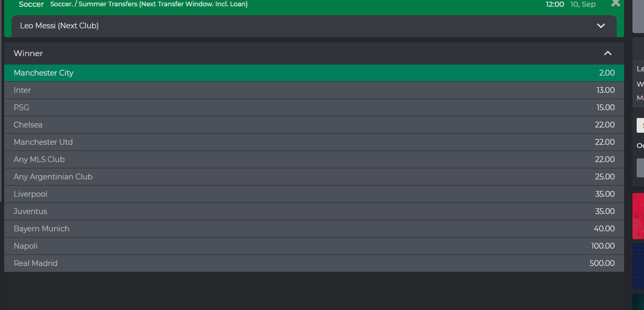Image resolution: width=644 pixels, height=310 pixels.
Task: Pick Any Argentinian Club at 25.00
Action: 314,177
